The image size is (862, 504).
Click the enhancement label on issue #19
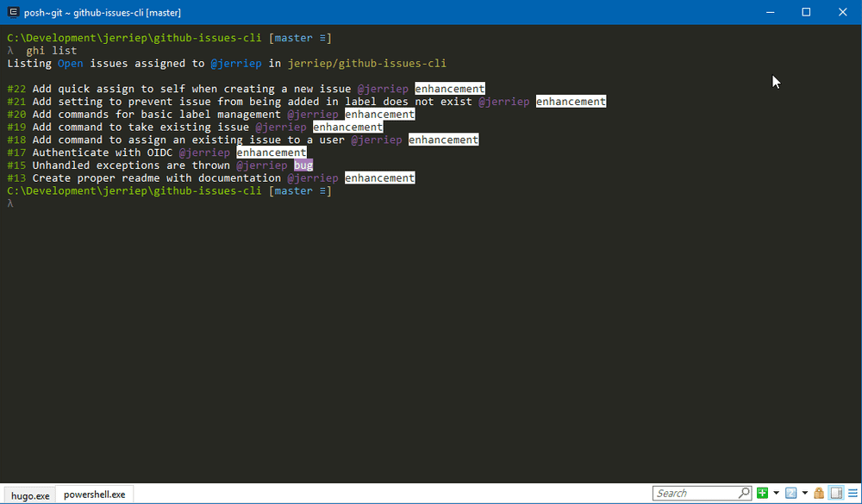(347, 127)
